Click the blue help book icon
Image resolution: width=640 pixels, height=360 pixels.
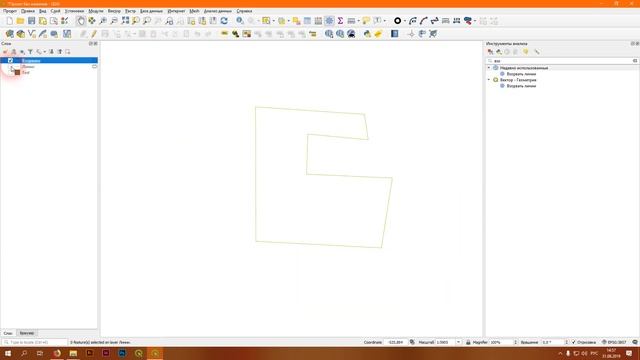[x=394, y=34]
